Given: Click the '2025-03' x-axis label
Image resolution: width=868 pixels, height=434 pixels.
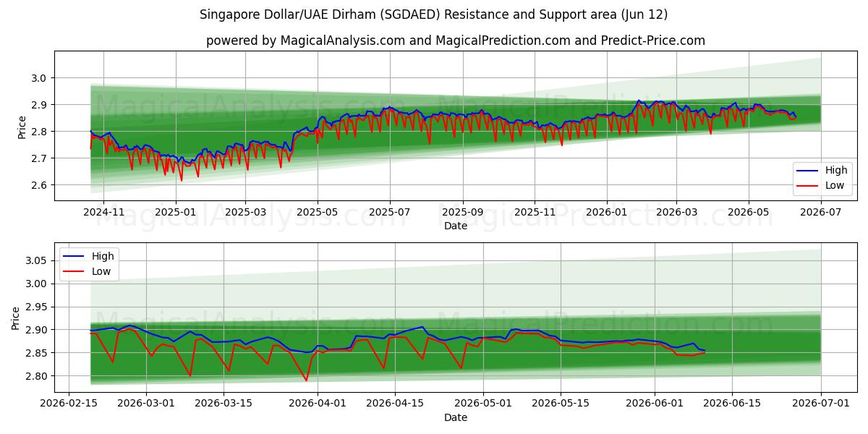Looking at the screenshot, I should pyautogui.click(x=245, y=213).
